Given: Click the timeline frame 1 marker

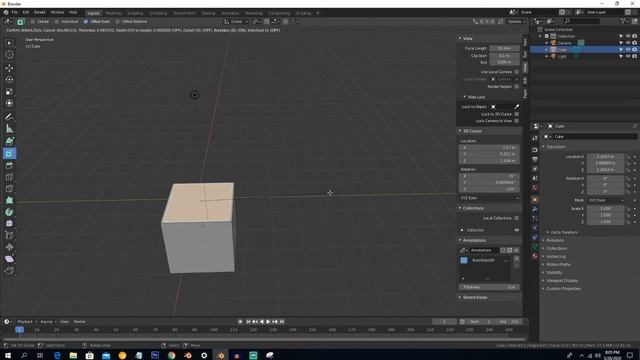Looking at the screenshot, I should tap(19, 330).
